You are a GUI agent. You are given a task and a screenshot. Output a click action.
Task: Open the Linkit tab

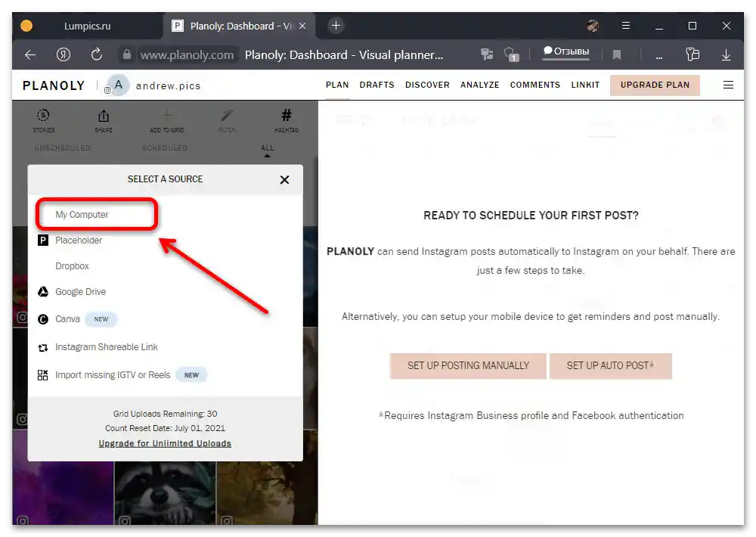click(585, 85)
